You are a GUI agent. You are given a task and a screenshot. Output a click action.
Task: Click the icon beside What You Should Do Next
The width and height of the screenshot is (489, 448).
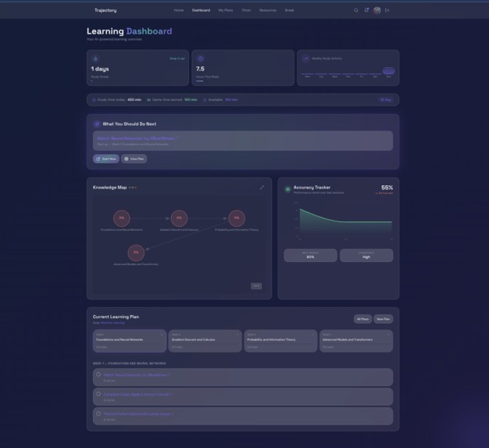97,124
